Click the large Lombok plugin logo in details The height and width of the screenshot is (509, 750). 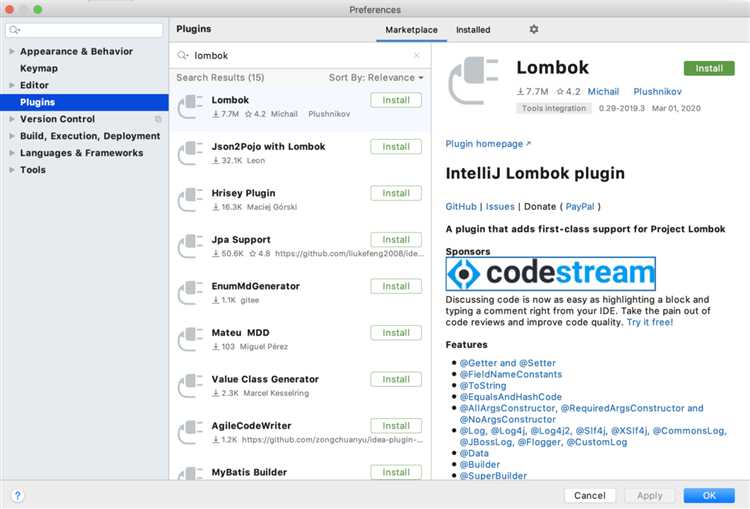tap(474, 80)
